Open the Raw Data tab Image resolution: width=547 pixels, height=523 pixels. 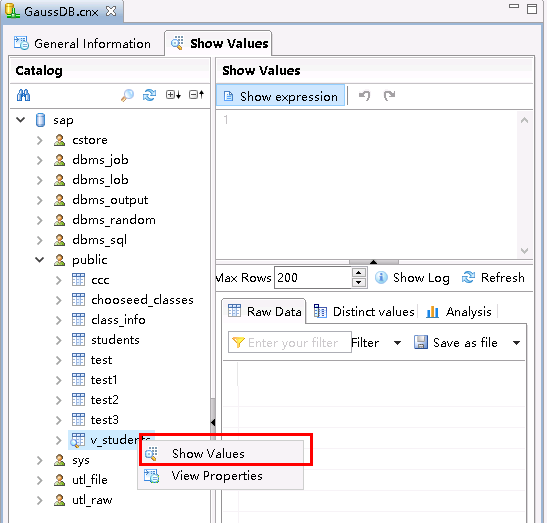pos(264,311)
